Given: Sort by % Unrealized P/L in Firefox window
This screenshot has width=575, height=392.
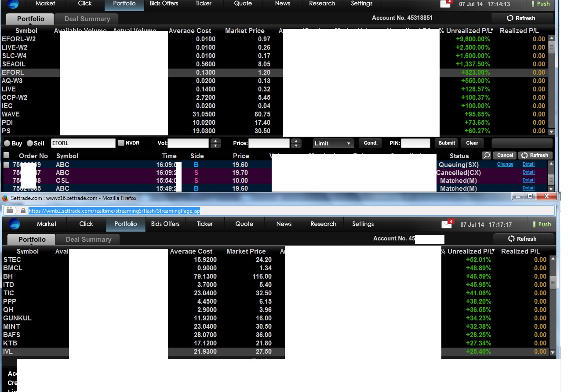Looking at the screenshot, I should coord(467,251).
